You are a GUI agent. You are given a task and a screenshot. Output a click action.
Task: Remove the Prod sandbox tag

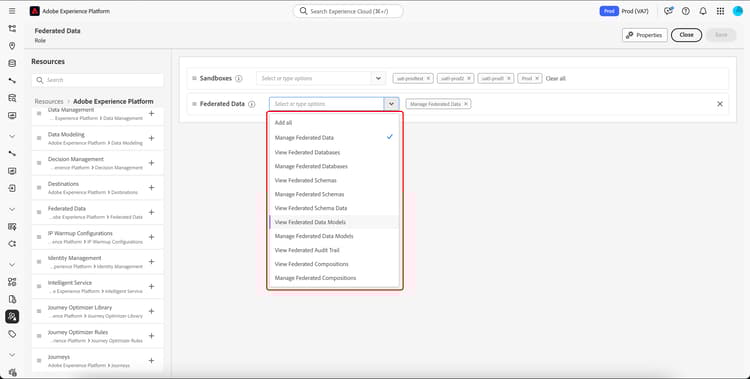point(537,78)
